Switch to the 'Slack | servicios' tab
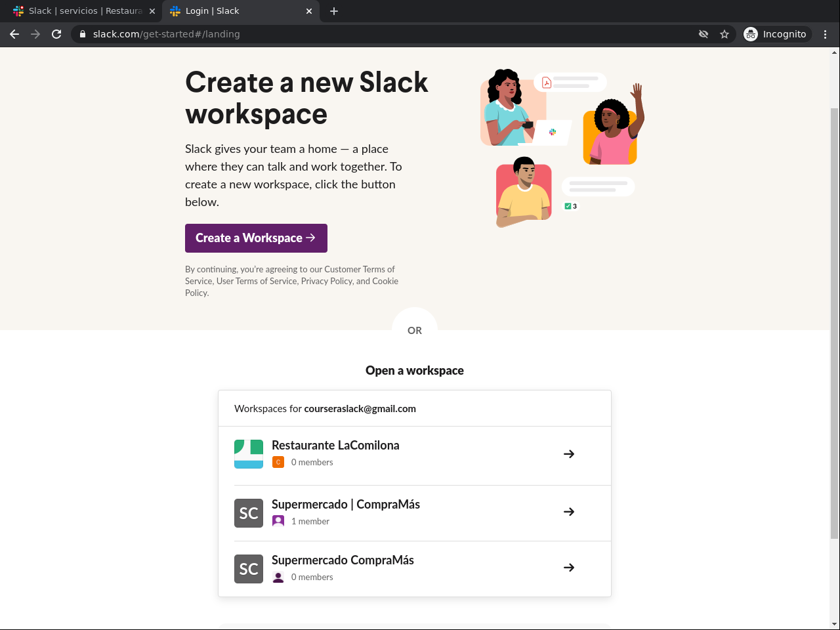The image size is (840, 630). tap(85, 11)
